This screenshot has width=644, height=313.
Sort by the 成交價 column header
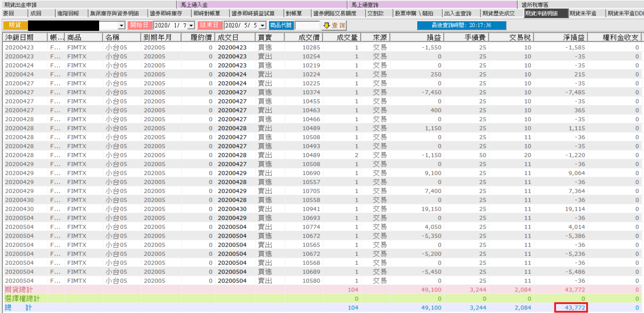click(x=304, y=37)
